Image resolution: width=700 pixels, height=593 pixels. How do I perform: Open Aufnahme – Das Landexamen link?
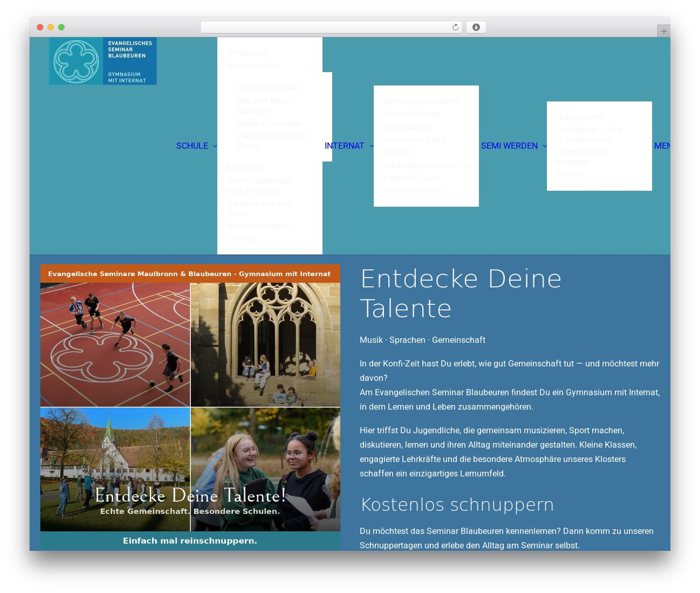(590, 135)
